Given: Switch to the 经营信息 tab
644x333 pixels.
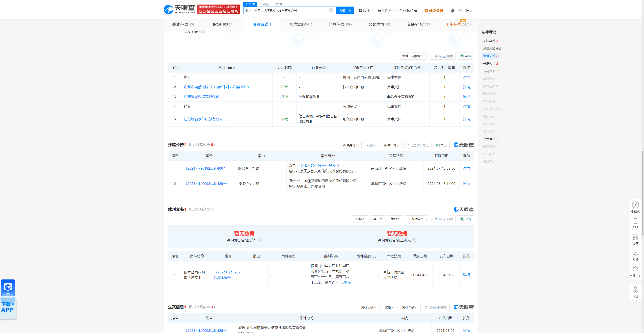Looking at the screenshot, I should (340, 24).
